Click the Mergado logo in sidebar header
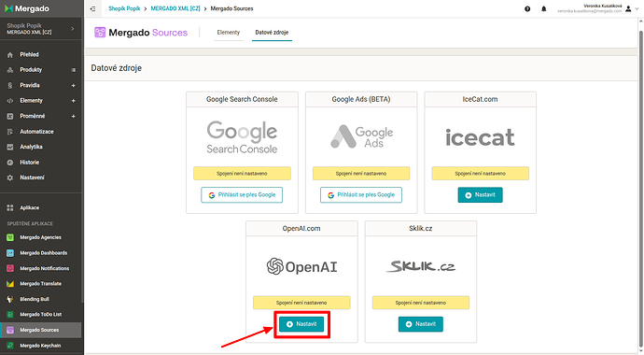This screenshot has height=355, width=644. pos(27,8)
